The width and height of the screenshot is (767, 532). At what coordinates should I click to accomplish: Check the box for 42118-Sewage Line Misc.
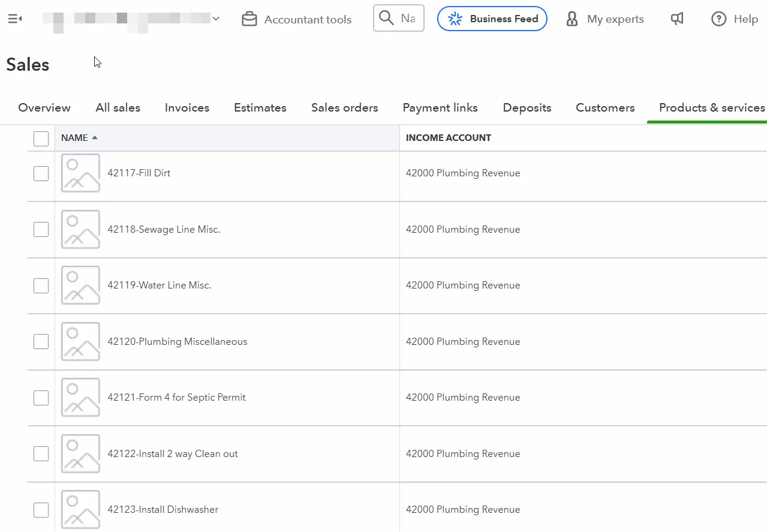[41, 229]
